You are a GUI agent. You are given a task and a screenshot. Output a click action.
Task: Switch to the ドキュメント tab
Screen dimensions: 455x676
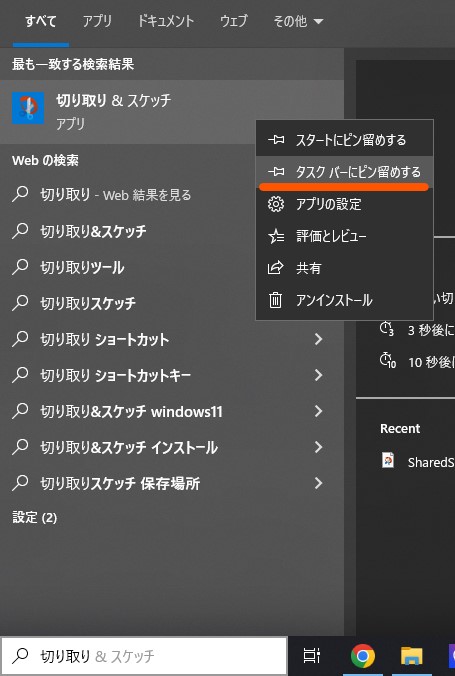click(166, 21)
